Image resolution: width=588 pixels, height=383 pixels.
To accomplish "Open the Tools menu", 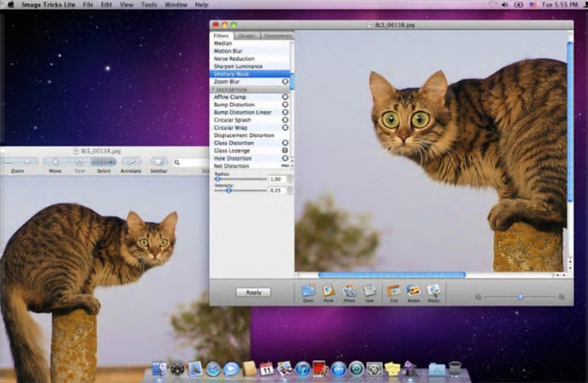I will 149,5.
